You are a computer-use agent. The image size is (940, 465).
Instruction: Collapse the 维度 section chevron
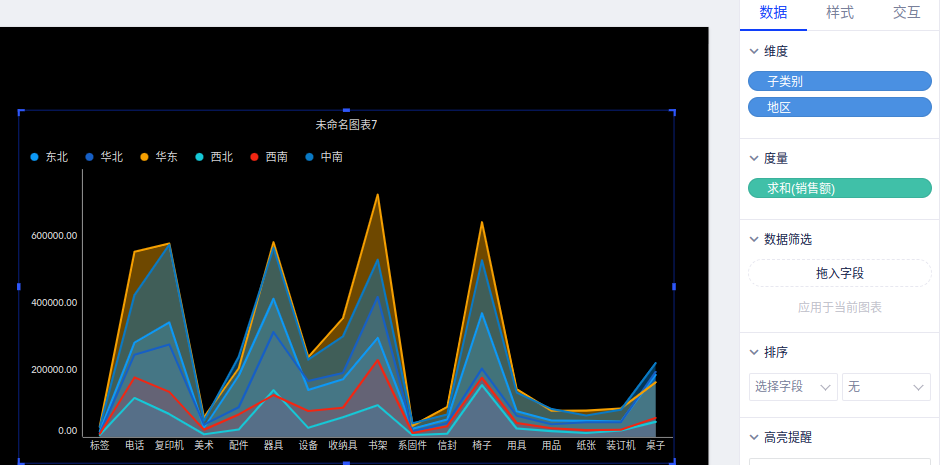[x=754, y=51]
